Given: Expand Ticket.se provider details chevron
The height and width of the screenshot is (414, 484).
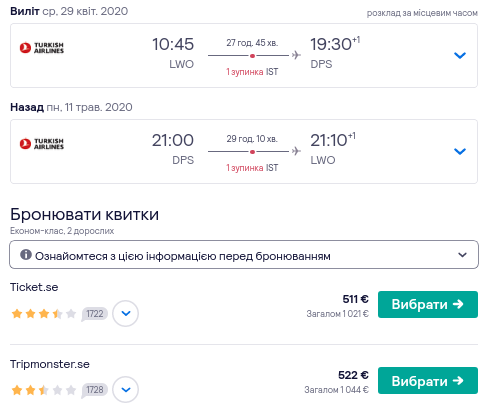Looking at the screenshot, I should click(x=126, y=313).
